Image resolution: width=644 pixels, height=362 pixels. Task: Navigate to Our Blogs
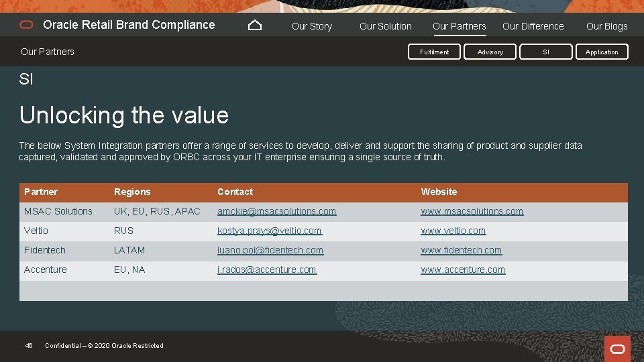(x=607, y=26)
